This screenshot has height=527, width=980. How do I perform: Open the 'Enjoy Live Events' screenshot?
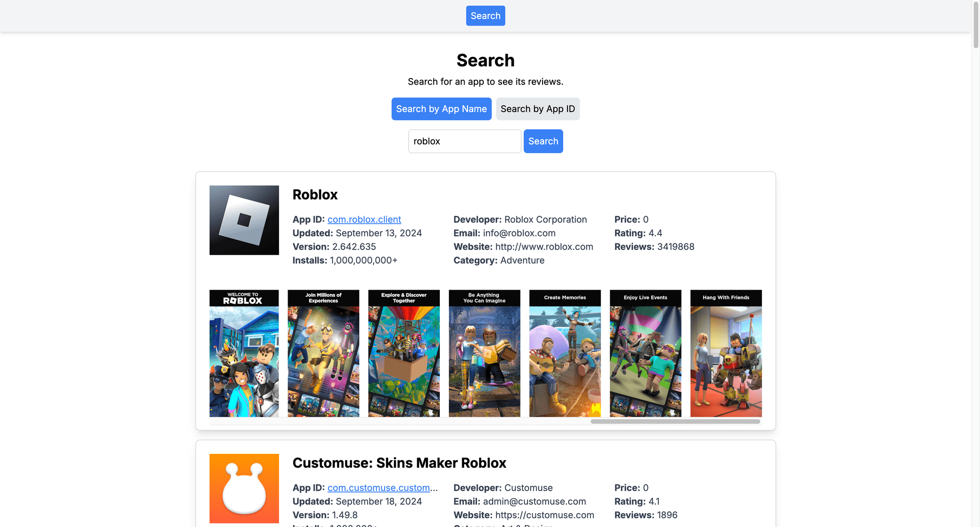tap(646, 353)
